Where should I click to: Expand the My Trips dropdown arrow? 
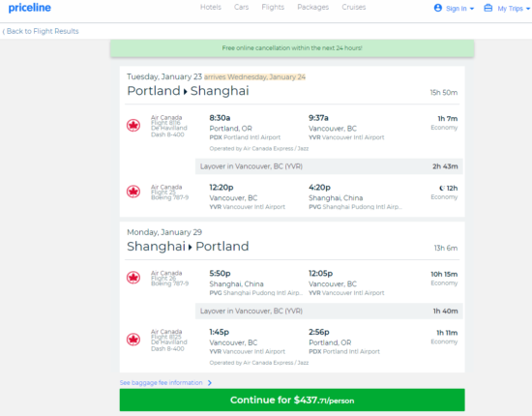(528, 9)
